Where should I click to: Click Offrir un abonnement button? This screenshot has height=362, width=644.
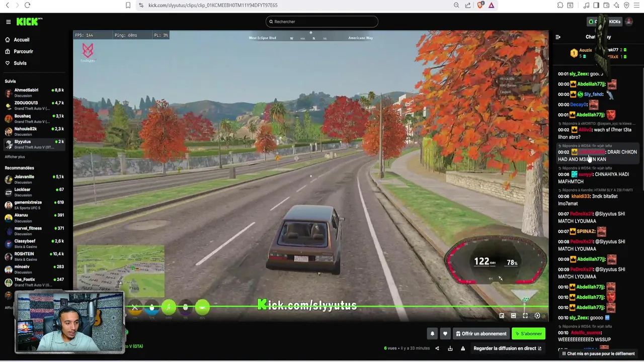point(481,333)
